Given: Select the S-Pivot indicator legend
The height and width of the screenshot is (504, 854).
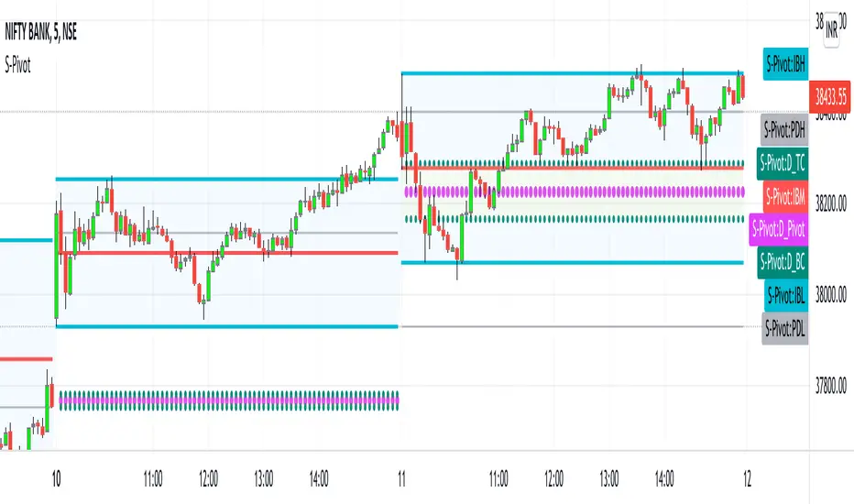Looking at the screenshot, I should click(28, 42).
